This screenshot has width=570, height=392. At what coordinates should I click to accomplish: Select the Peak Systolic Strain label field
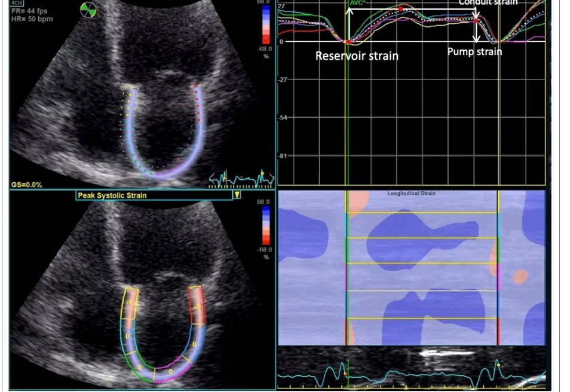point(154,195)
